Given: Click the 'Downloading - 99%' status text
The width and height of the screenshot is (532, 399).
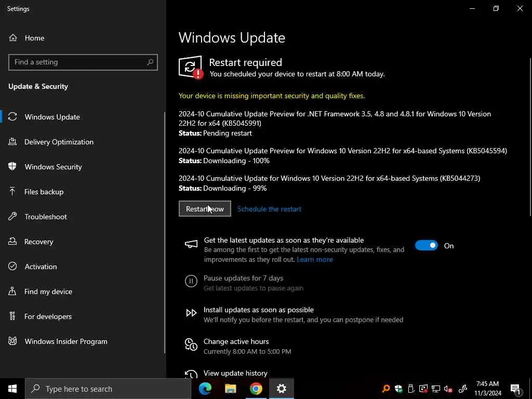Looking at the screenshot, I should point(235,188).
